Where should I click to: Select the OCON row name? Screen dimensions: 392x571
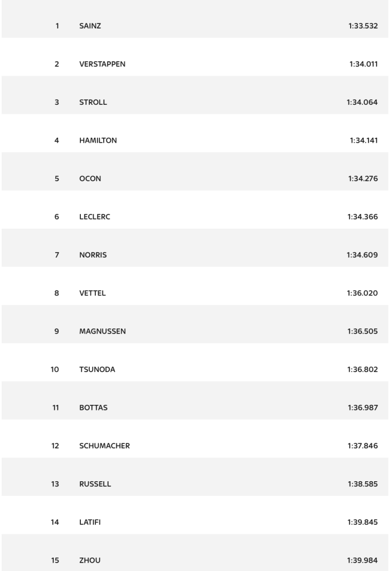pyautogui.click(x=90, y=179)
